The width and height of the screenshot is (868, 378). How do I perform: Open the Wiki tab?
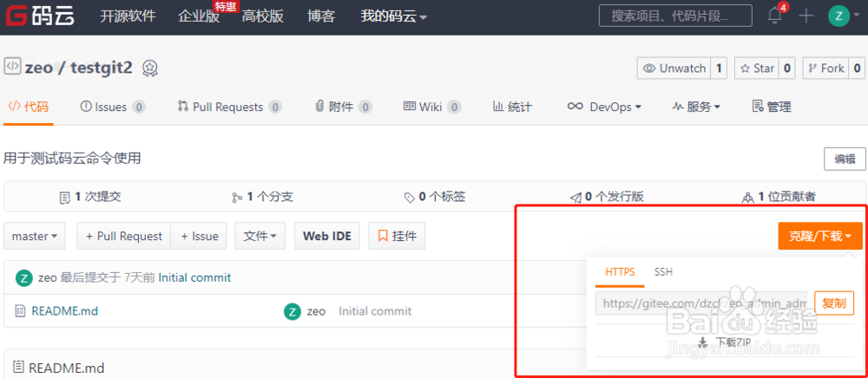point(432,107)
